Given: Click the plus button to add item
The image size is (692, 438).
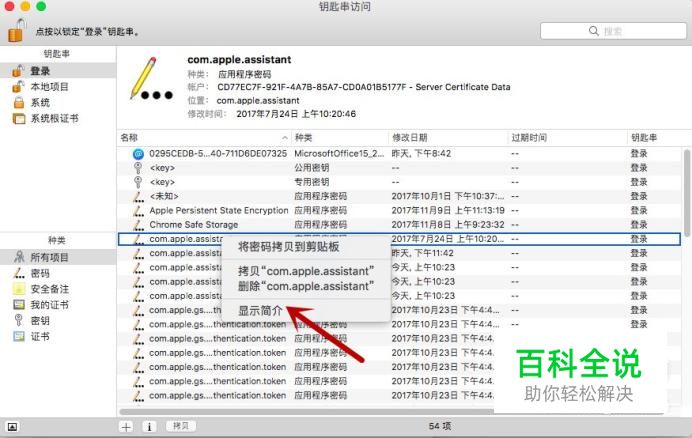Looking at the screenshot, I should (126, 427).
